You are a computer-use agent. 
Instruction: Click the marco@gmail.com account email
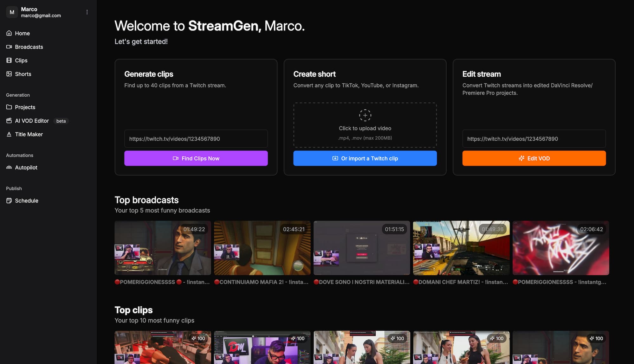pos(41,16)
